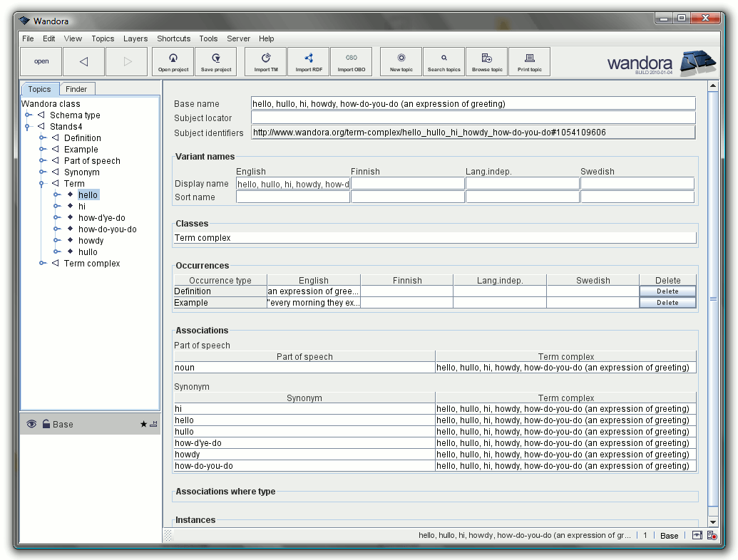Click the red server status indicator

click(x=711, y=536)
